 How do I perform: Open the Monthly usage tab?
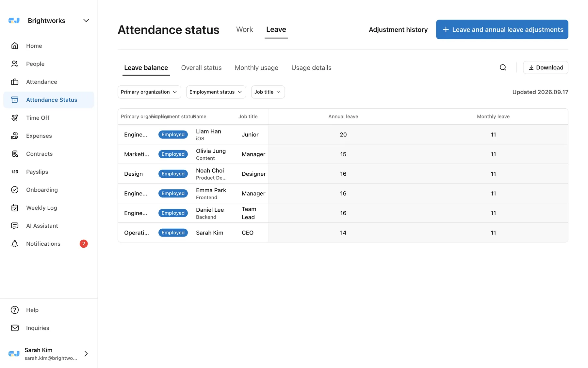tap(256, 68)
